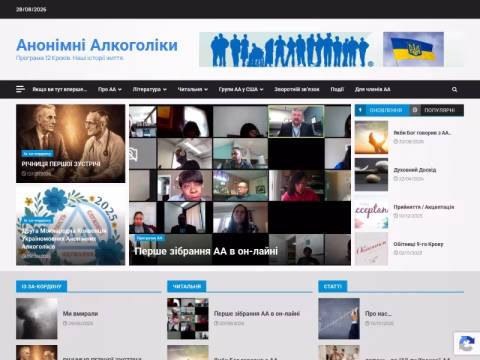Screen dimensions: 480x360
Task: Open 'Річниця першої зустрічі' featured article
Action: tap(61, 164)
